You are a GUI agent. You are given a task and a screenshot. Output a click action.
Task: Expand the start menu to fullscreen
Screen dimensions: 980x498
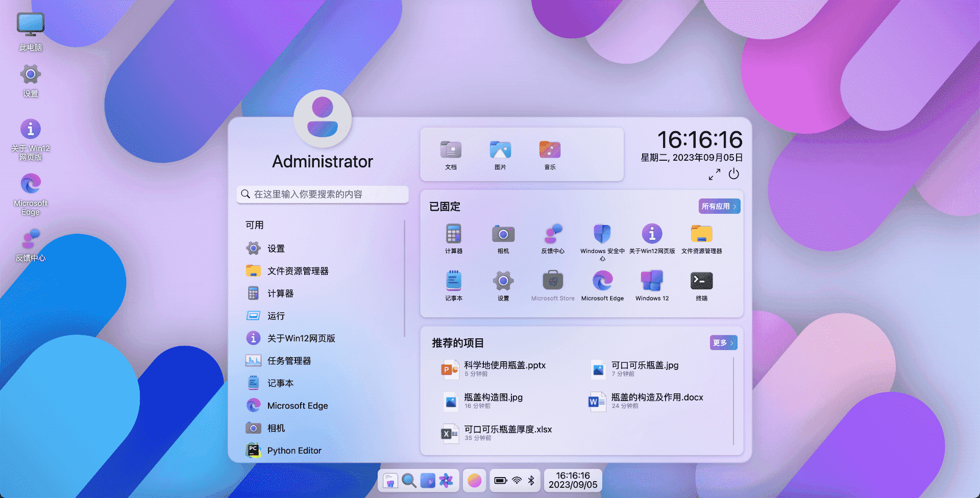tap(714, 174)
